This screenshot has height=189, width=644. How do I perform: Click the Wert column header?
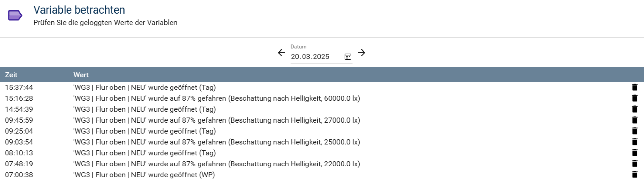point(81,75)
